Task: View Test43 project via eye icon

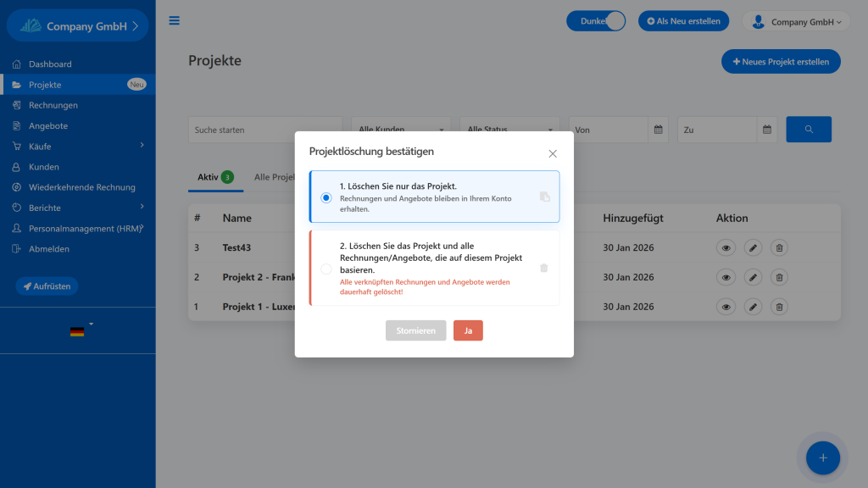Action: (726, 247)
